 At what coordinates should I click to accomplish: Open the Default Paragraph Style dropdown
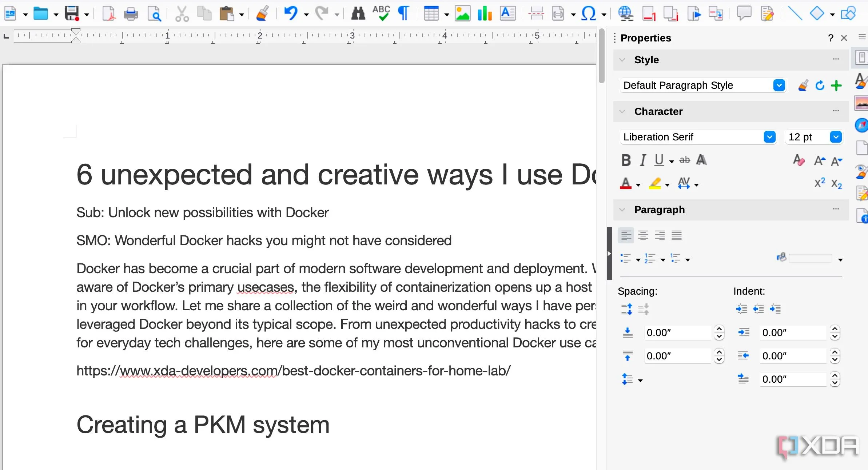tap(779, 85)
